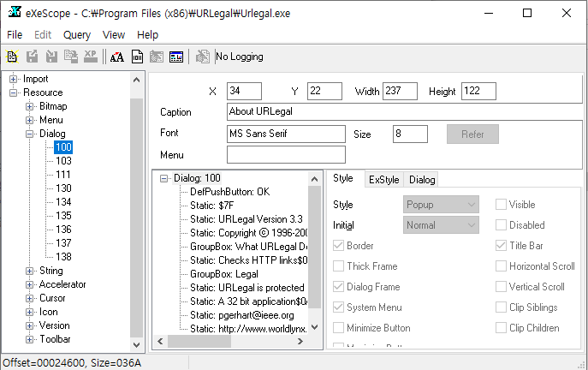This screenshot has height=370, width=588.
Task: Click the X position input field
Action: click(x=244, y=91)
